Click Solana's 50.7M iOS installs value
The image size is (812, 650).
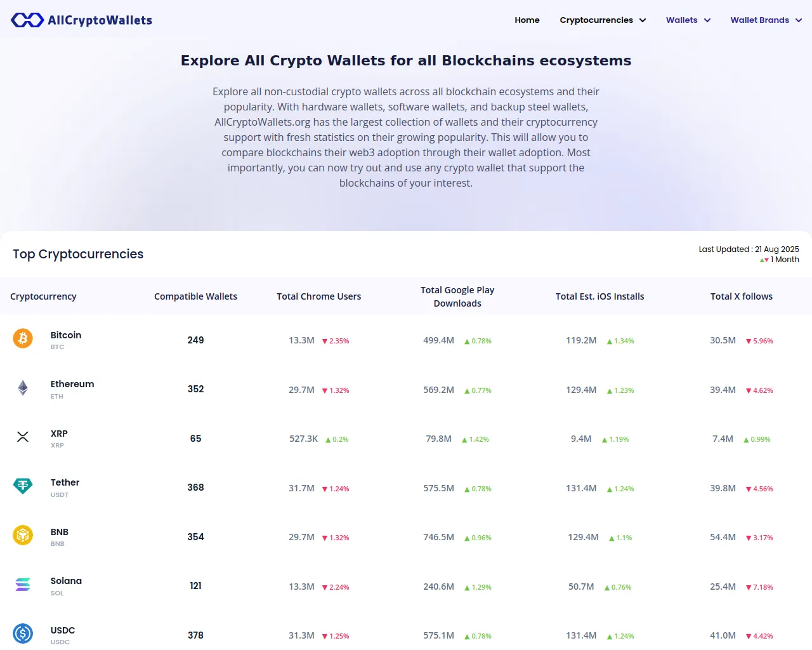tap(581, 587)
